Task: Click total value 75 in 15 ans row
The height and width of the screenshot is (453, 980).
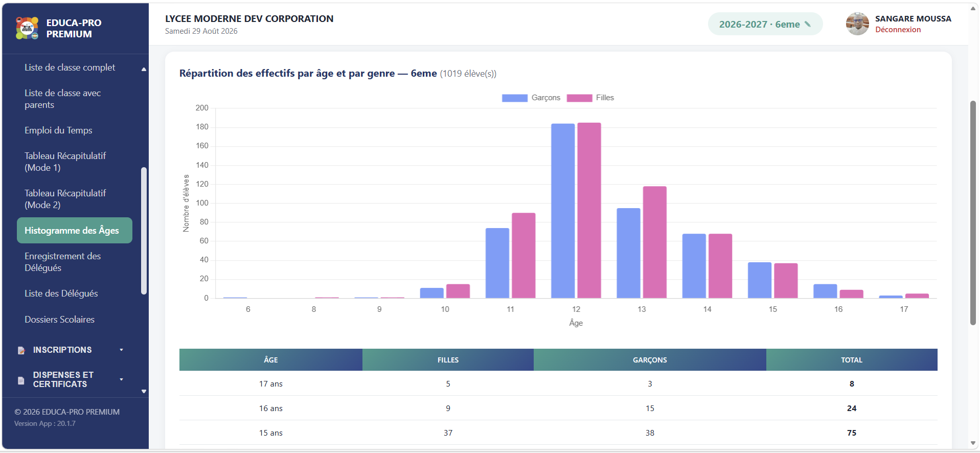Action: [x=852, y=433]
